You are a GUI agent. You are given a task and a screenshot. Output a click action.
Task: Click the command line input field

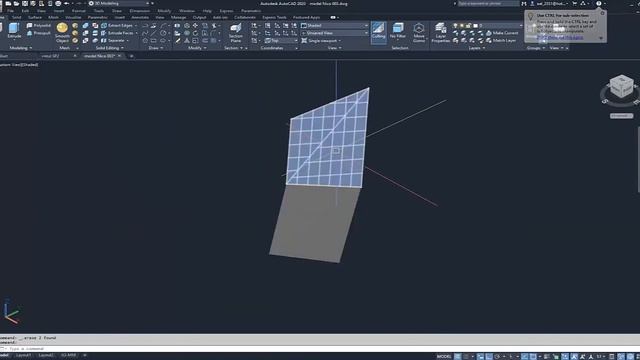click(x=320, y=349)
